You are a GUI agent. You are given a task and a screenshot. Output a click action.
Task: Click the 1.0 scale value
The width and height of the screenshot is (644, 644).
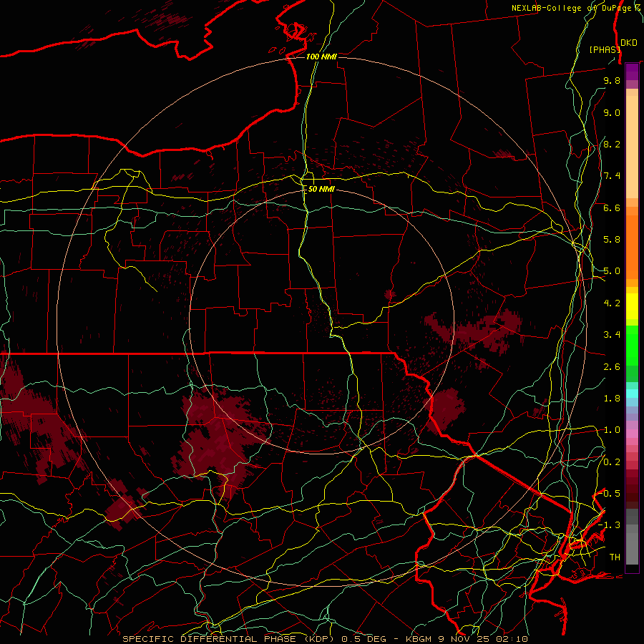[612, 430]
